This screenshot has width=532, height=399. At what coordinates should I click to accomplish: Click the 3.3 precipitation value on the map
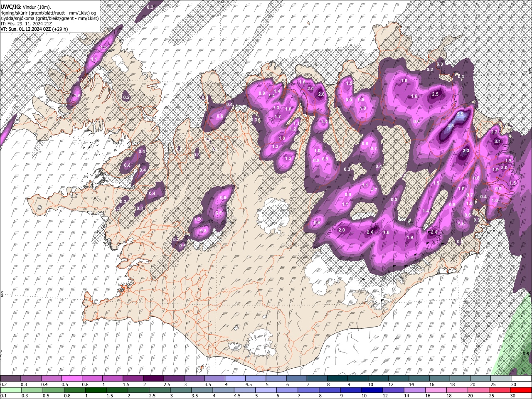(465, 150)
